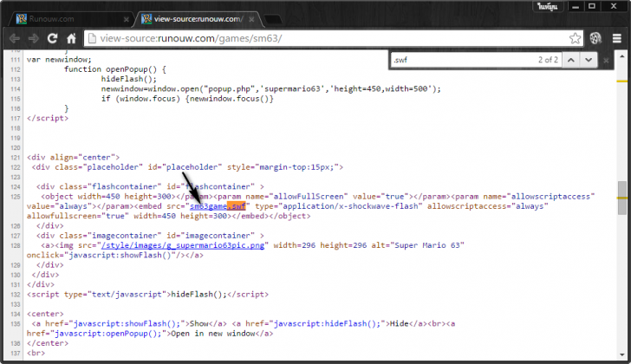Screen dimensions: 631x364
Task: Open a new tab
Action: (274, 19)
